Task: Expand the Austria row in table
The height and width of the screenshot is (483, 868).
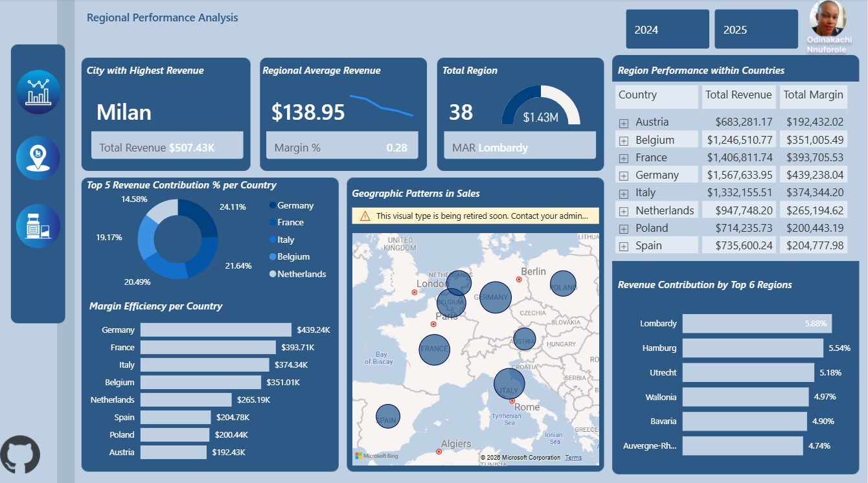Action: (x=624, y=123)
